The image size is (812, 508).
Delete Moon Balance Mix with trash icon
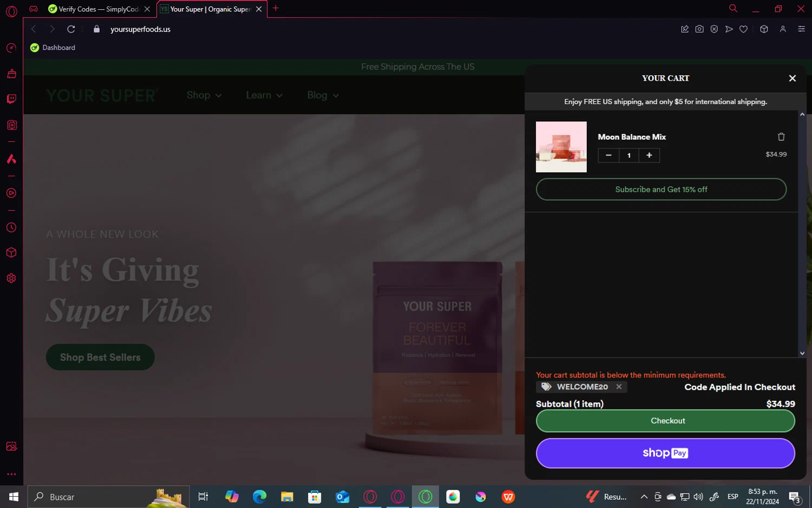pos(781,137)
